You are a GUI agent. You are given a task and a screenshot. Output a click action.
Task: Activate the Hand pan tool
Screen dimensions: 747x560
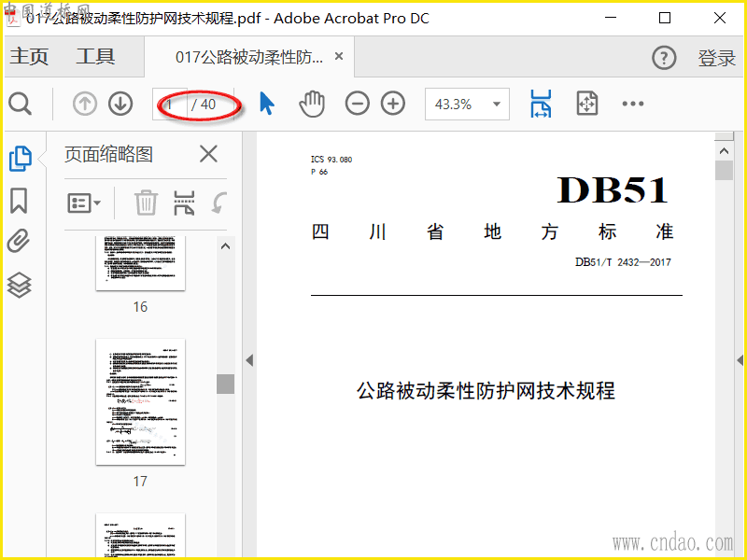[312, 104]
